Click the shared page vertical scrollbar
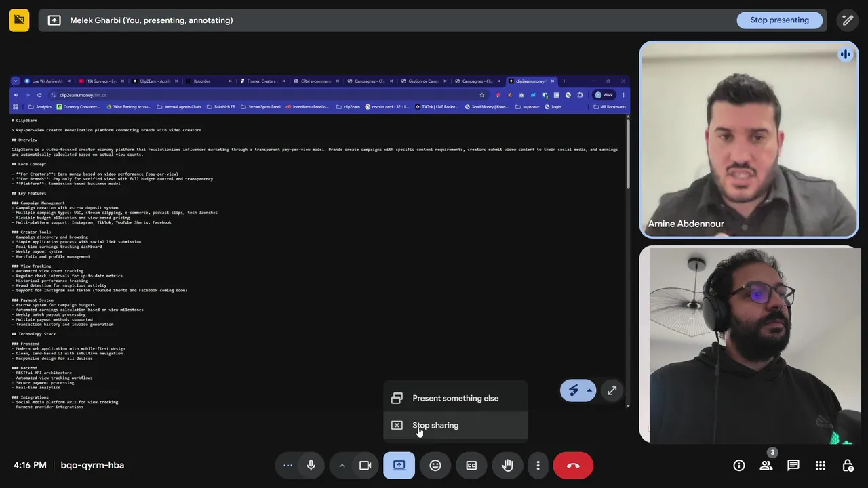The width and height of the screenshot is (868, 488). click(x=628, y=153)
